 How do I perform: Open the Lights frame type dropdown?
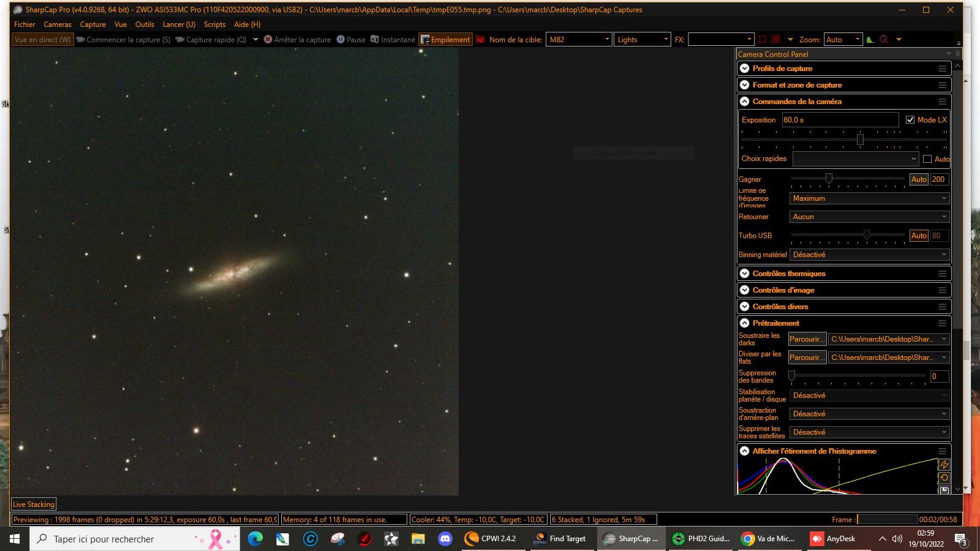642,39
